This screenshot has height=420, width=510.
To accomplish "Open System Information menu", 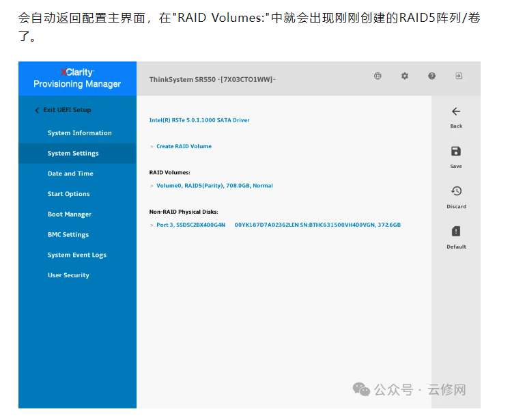I will [79, 132].
